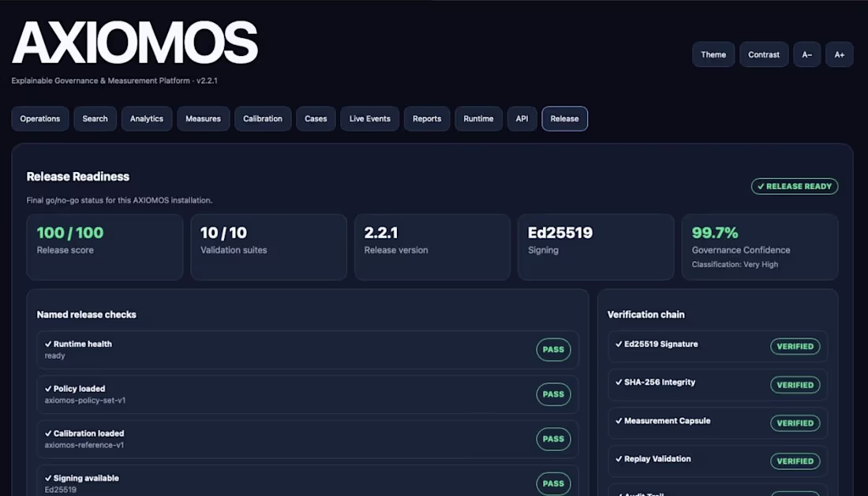Open the API tab
The height and width of the screenshot is (496, 868).
522,119
